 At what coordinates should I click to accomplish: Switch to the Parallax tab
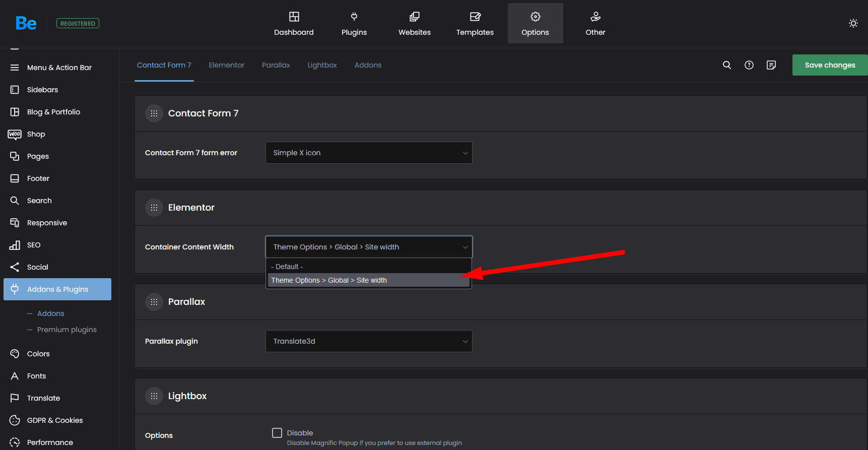(276, 65)
